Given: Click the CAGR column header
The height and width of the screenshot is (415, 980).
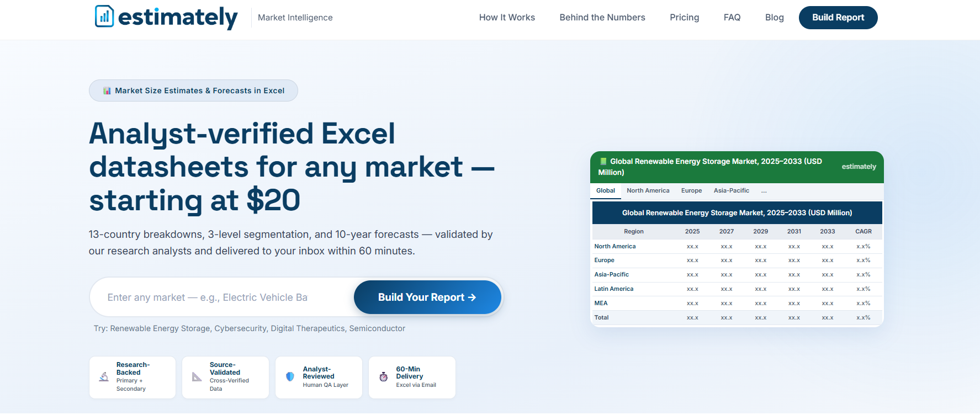Looking at the screenshot, I should coord(864,232).
